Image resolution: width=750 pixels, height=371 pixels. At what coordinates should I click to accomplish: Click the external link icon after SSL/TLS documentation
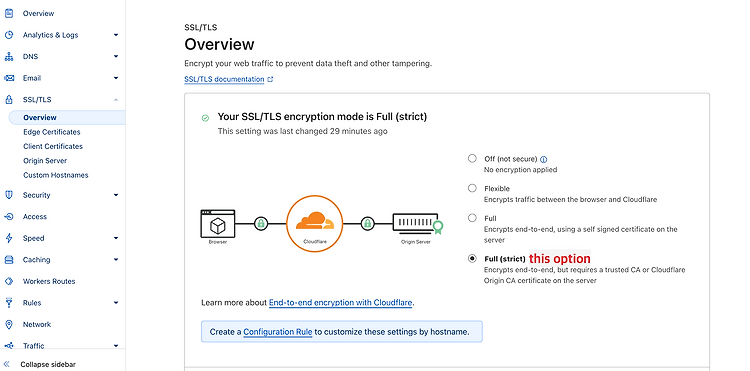pyautogui.click(x=270, y=79)
